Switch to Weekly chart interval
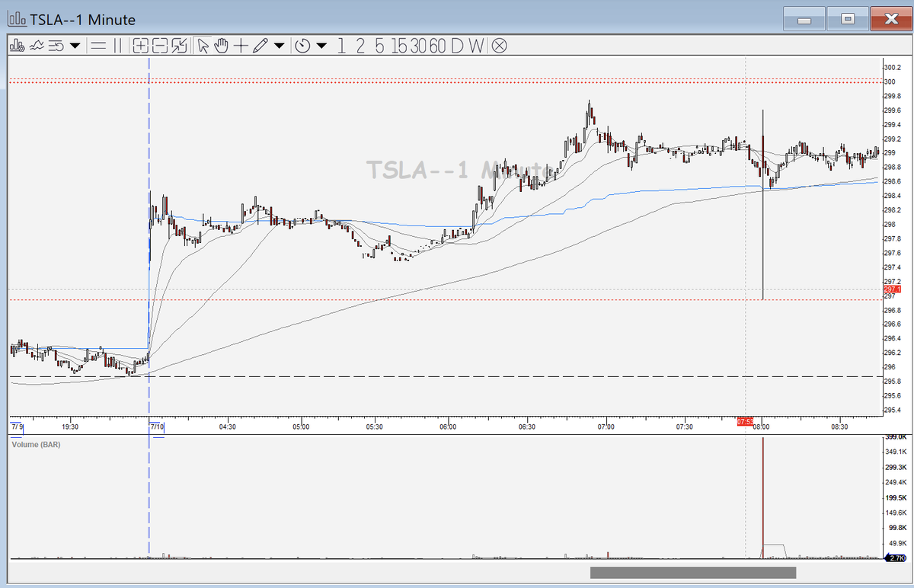 pyautogui.click(x=476, y=46)
